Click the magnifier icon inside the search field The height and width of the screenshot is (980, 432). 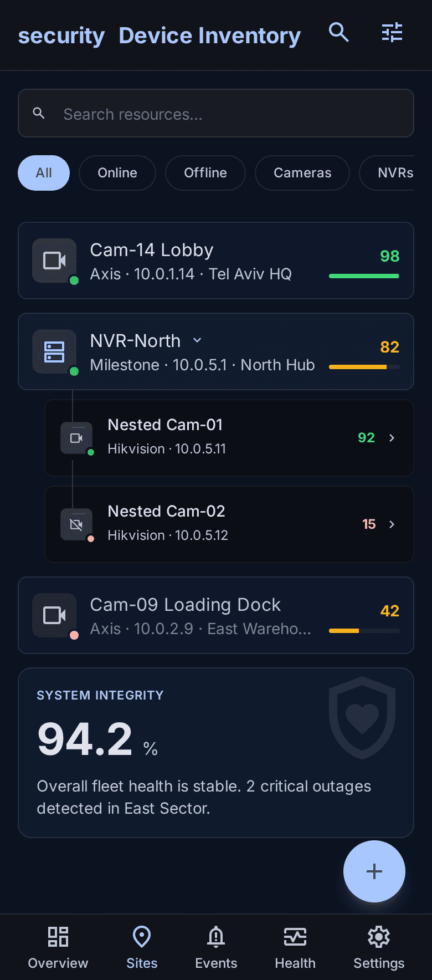pos(39,114)
